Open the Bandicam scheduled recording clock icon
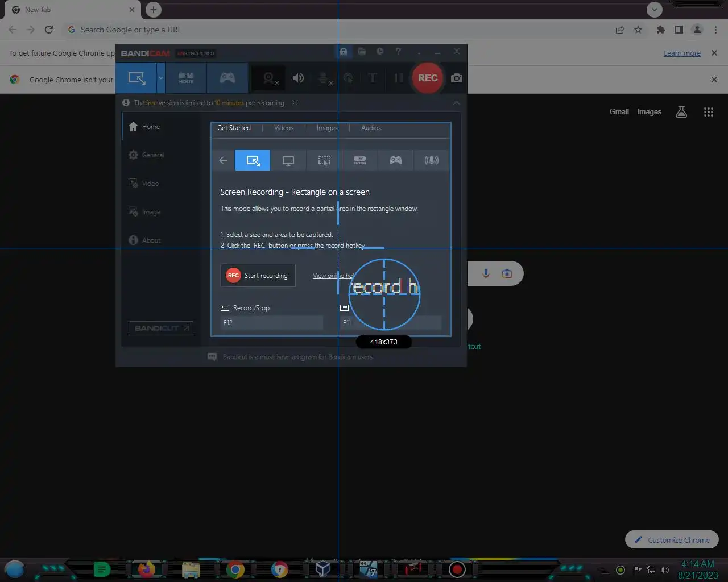This screenshot has width=728, height=582. tap(380, 52)
